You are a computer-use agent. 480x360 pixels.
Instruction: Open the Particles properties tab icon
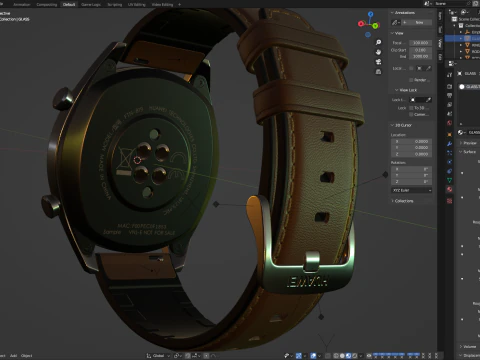(450, 153)
